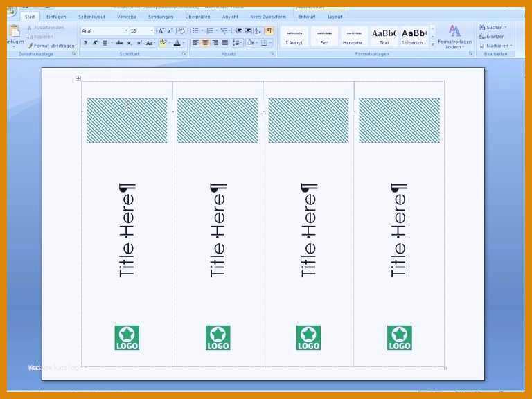Open the borders dropdown
The height and width of the screenshot is (399, 532).
coord(270,43)
